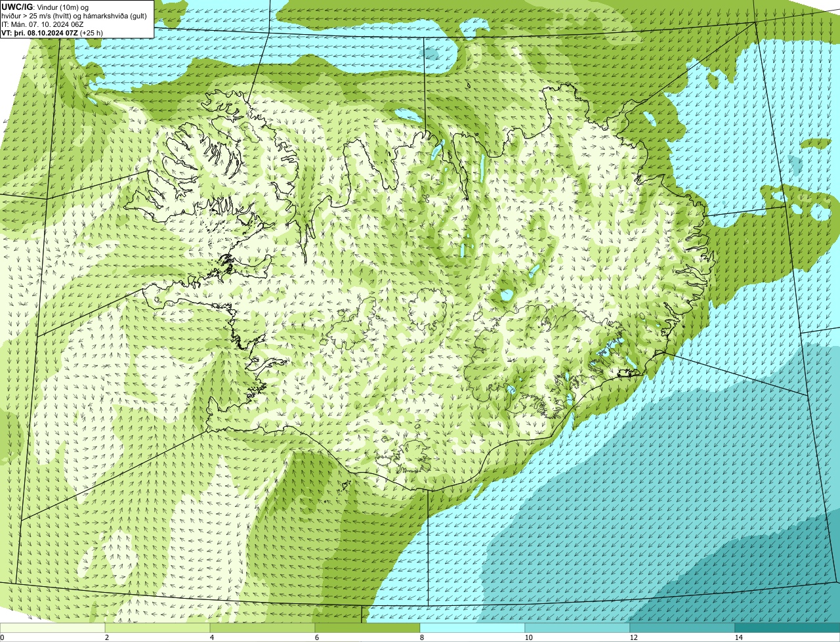Click the legend swatch between 2 and 4
This screenshot has height=642, width=840.
(x=157, y=628)
